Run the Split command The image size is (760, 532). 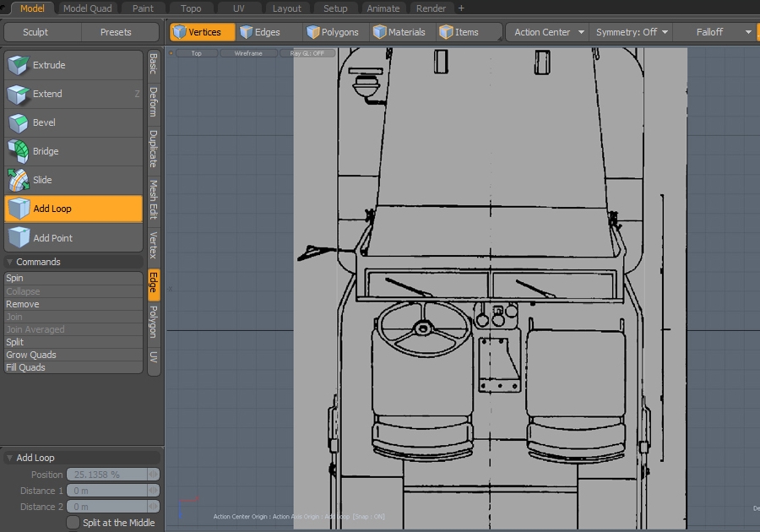(73, 342)
